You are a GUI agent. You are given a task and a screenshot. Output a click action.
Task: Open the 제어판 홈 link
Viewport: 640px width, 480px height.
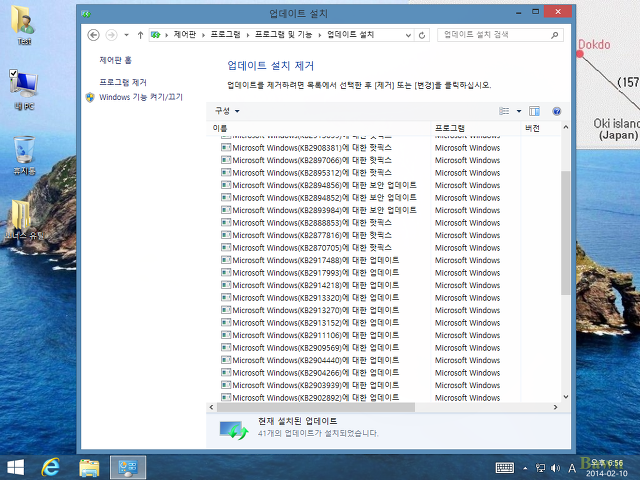(116, 60)
